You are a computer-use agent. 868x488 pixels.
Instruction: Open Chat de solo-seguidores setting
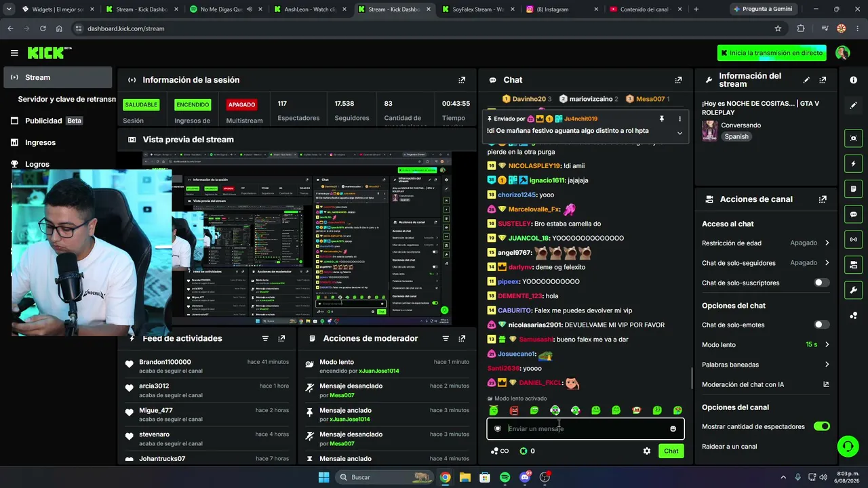[766, 262]
